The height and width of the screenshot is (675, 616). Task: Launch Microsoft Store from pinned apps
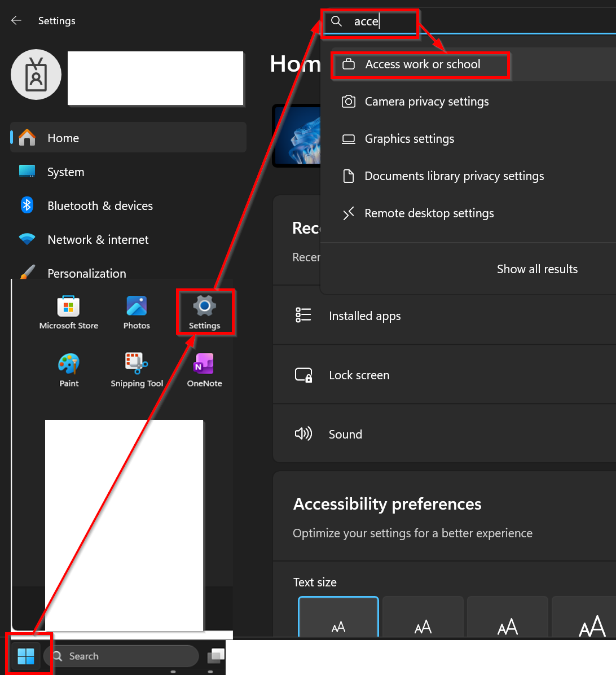(69, 312)
